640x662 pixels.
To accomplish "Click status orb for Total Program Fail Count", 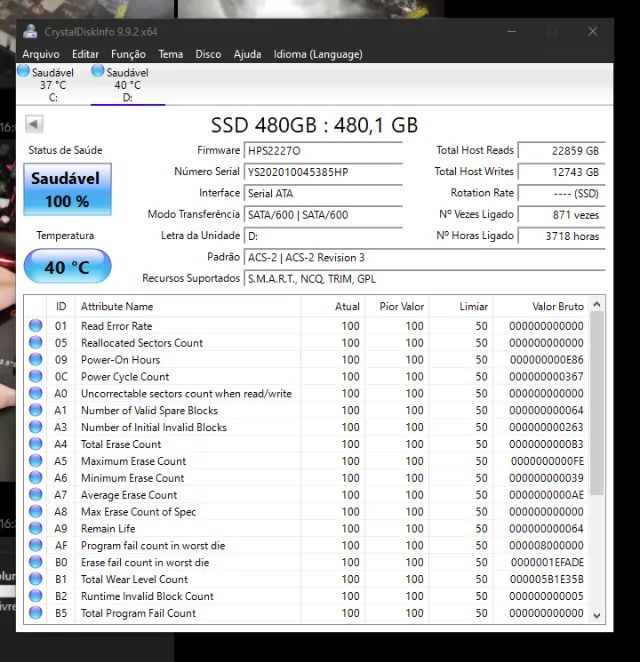I will coord(35,613).
